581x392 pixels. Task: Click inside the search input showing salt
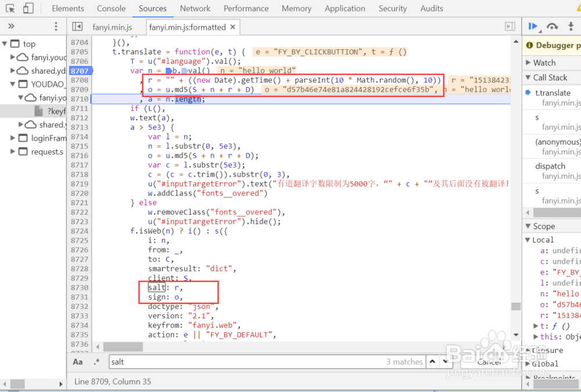point(232,361)
